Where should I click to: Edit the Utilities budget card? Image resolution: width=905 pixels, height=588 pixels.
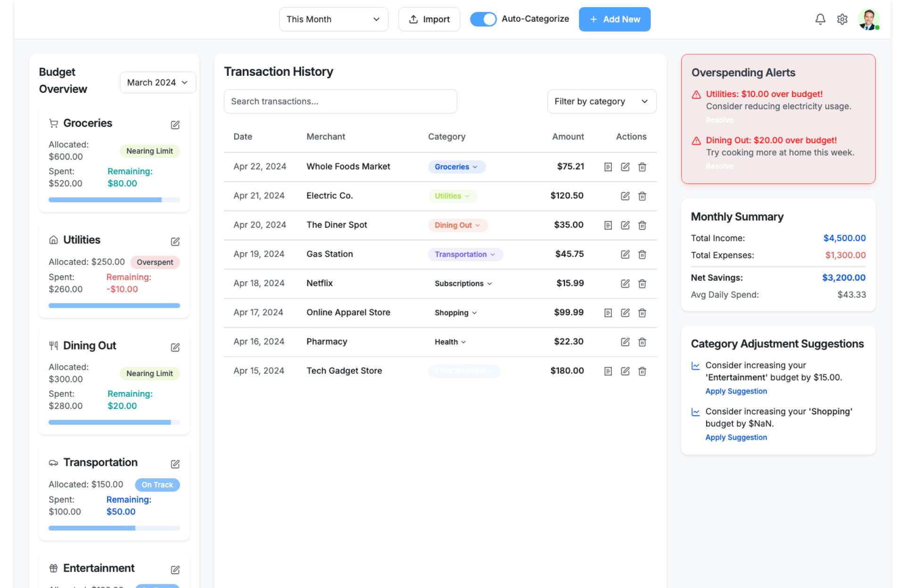click(x=175, y=242)
